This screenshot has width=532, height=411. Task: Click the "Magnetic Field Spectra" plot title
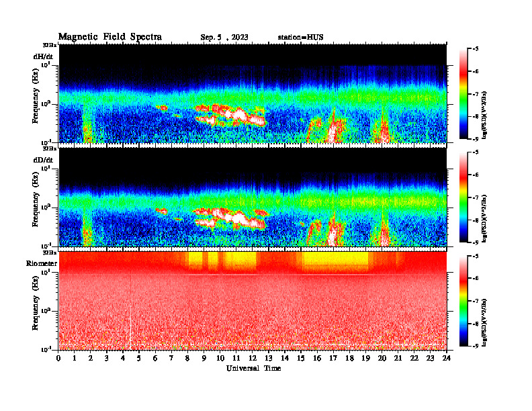pos(110,38)
